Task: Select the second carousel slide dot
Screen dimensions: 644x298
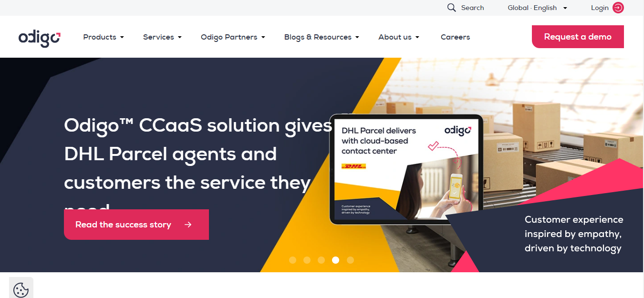Action: (x=307, y=260)
